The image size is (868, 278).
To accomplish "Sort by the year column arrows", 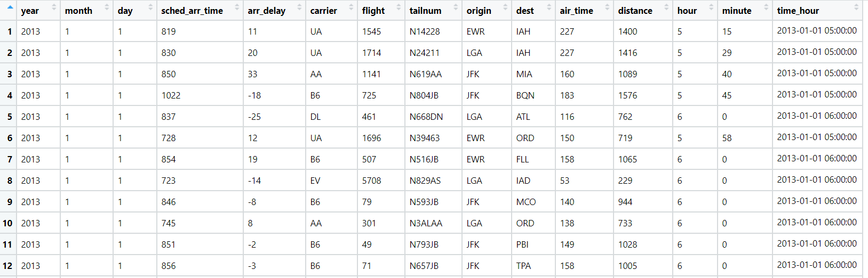I will pos(54,7).
